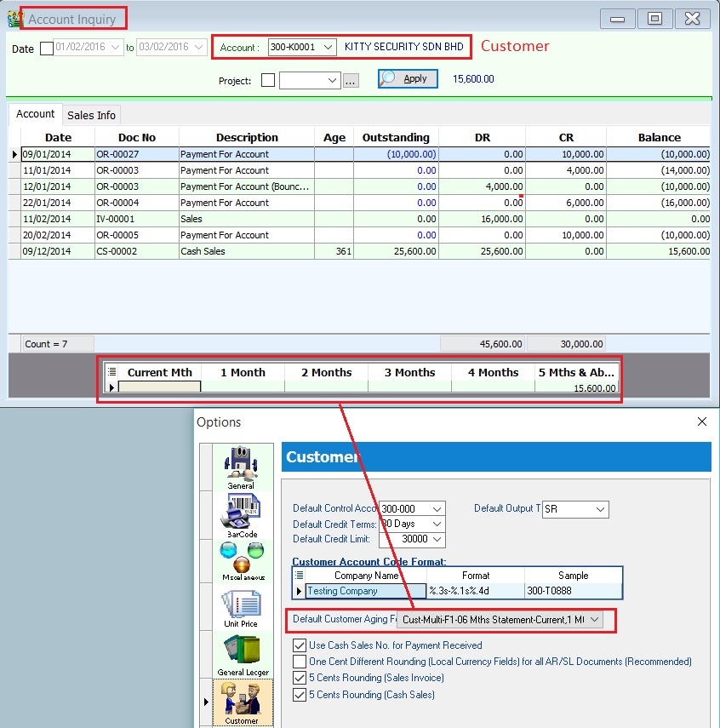Enable the Date filter checkbox
Viewport: 720px width, 728px height.
(46, 48)
